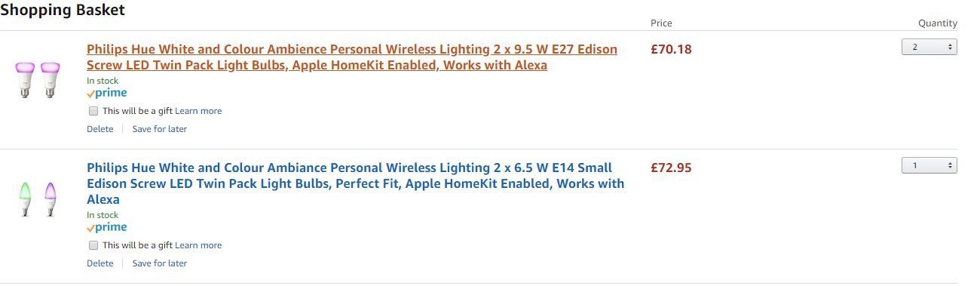
Task: Click Learn more beside the second gift option
Action: [x=198, y=245]
